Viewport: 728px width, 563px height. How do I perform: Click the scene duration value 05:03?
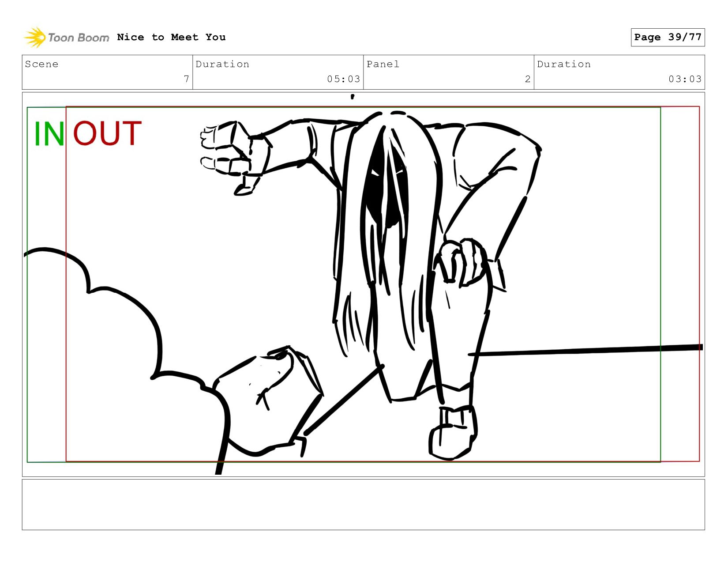[x=344, y=79]
